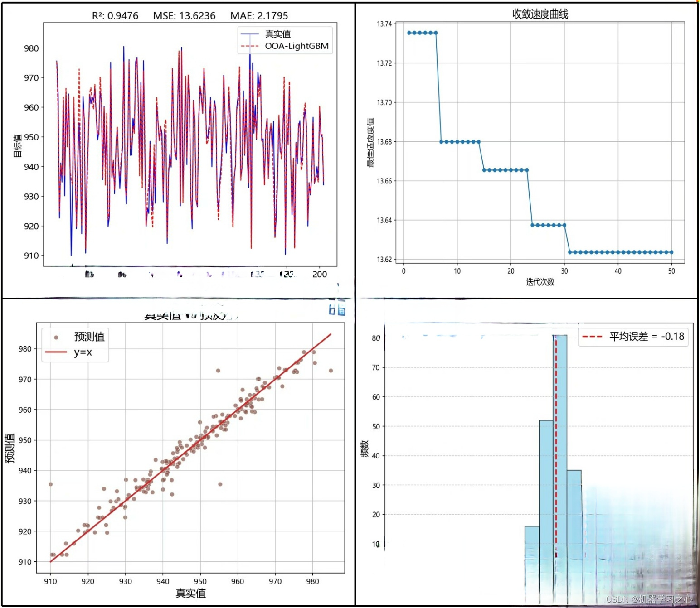Click the 80 y-axis tick in histogram
This screenshot has width=700, height=608.
(x=376, y=338)
